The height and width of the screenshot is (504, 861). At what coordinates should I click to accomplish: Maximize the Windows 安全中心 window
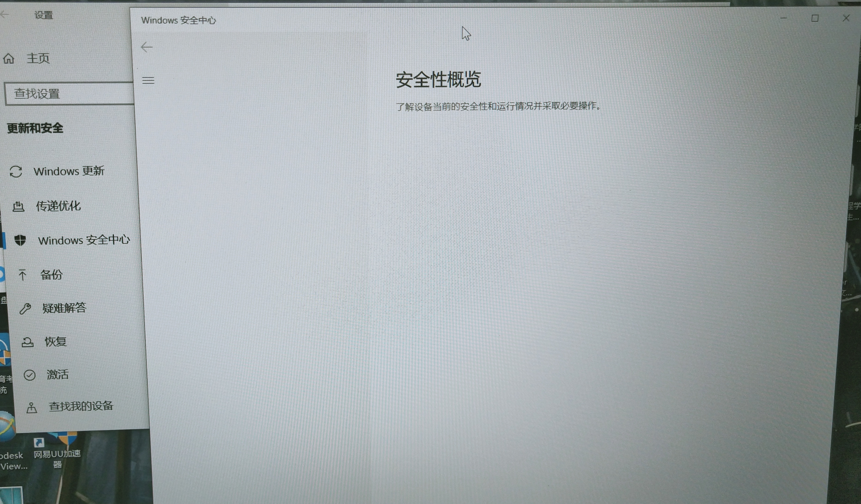815,18
